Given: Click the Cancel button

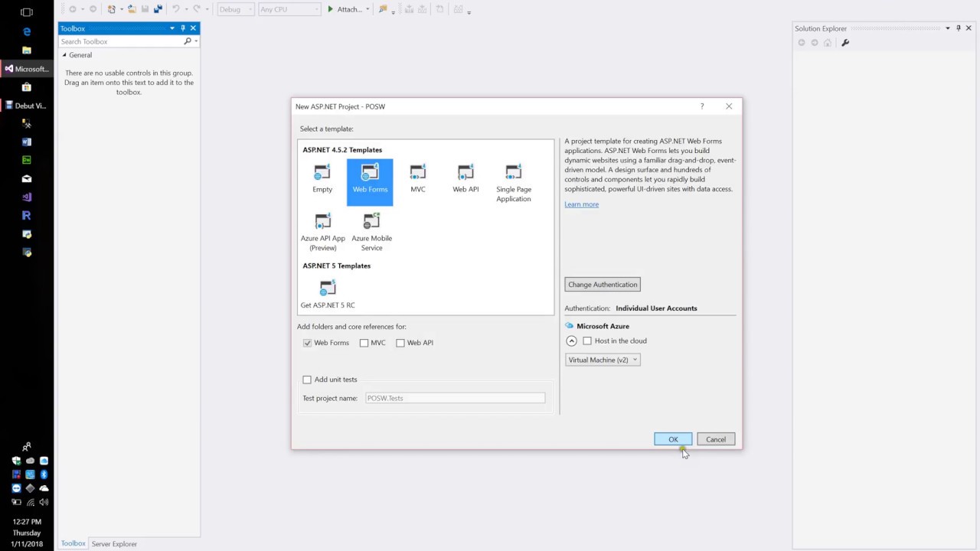Looking at the screenshot, I should click(x=716, y=439).
